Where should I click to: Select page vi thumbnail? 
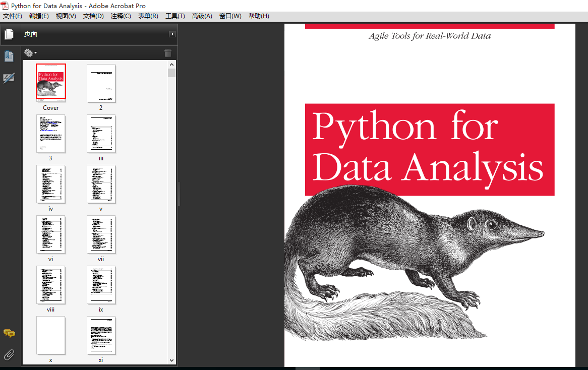(x=51, y=235)
